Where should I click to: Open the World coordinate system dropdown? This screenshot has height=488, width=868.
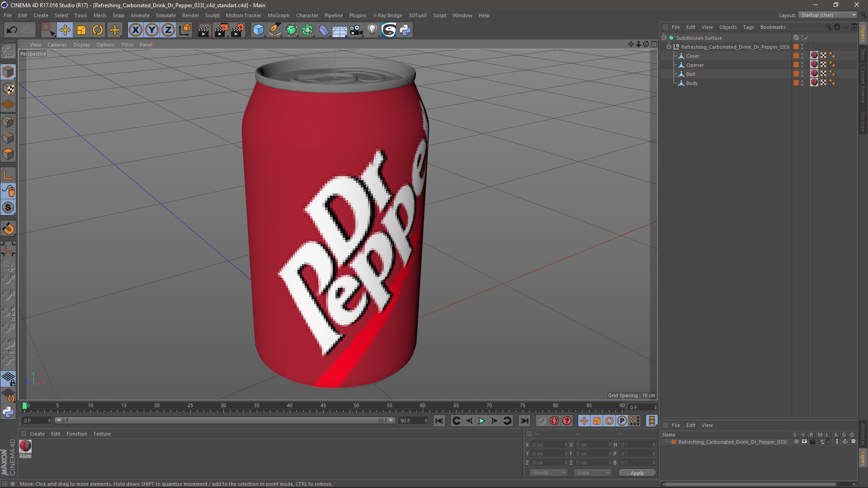548,473
